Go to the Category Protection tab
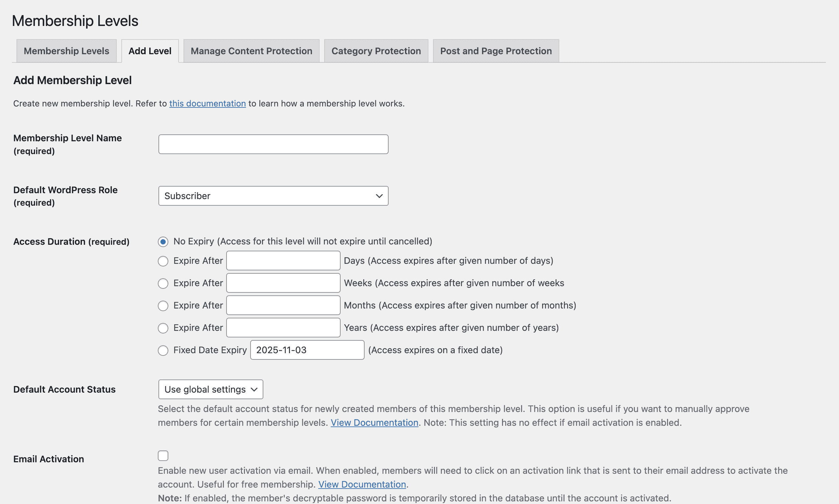This screenshot has height=504, width=839. 376,51
